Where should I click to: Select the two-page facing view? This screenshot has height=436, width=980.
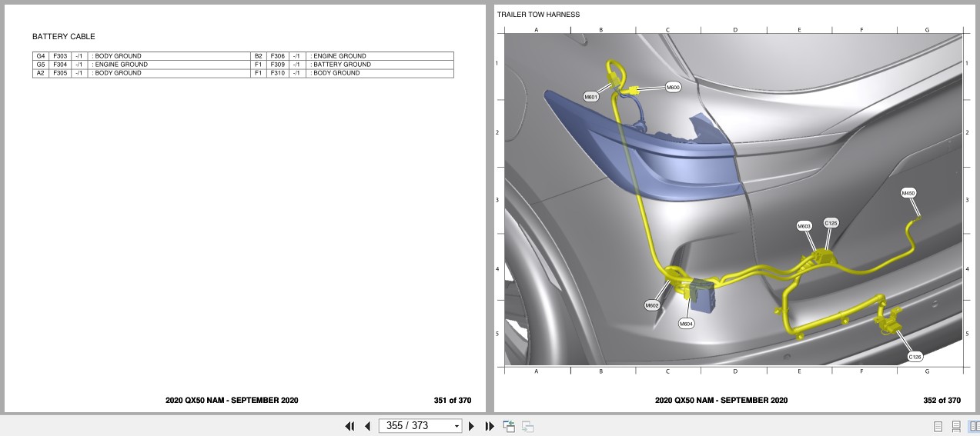974,426
